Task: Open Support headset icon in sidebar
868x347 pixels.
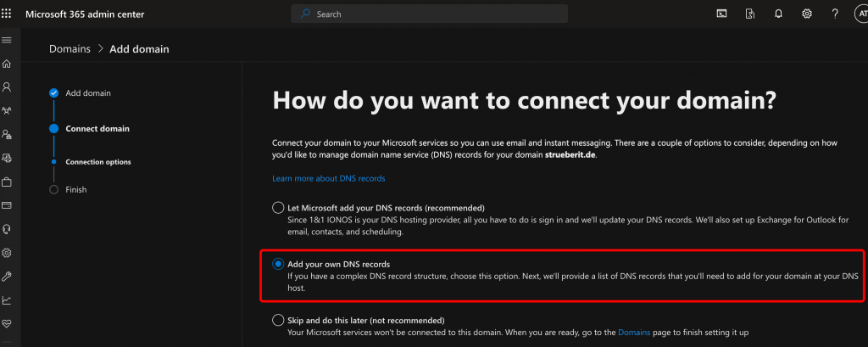Action: [8, 229]
